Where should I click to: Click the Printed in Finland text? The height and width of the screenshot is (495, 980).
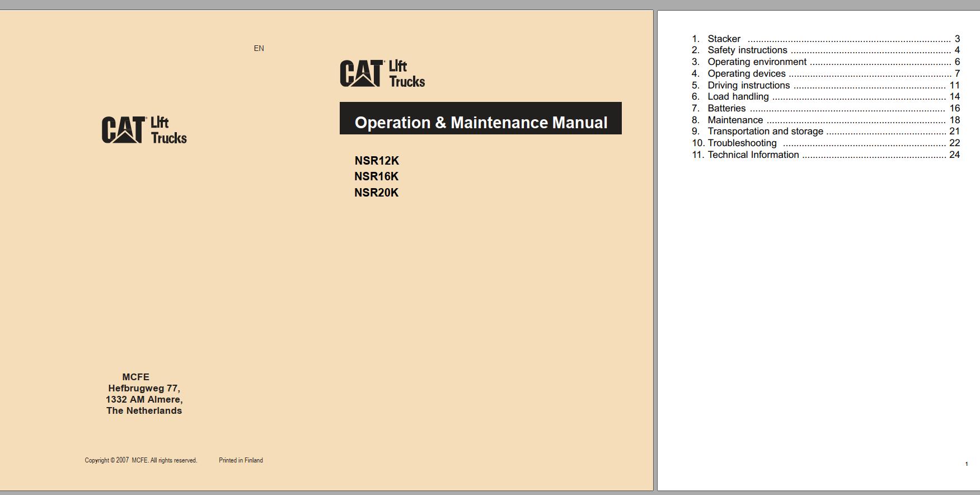(x=241, y=460)
